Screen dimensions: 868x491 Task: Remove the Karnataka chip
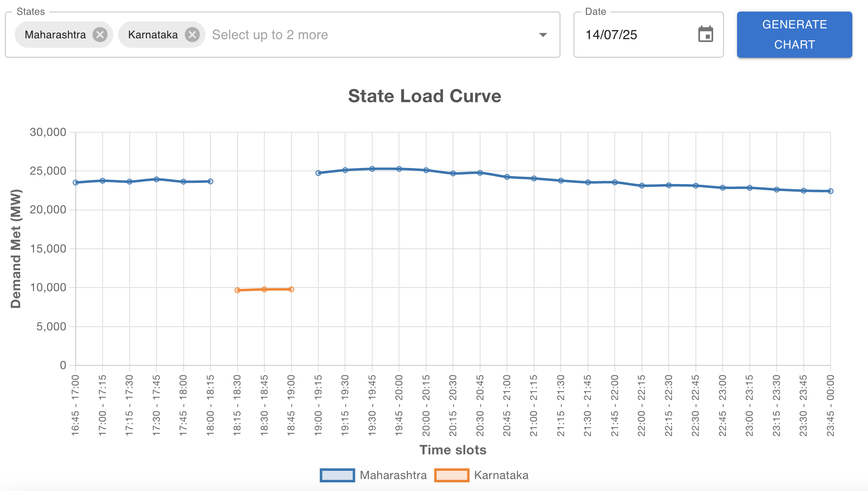coord(192,35)
